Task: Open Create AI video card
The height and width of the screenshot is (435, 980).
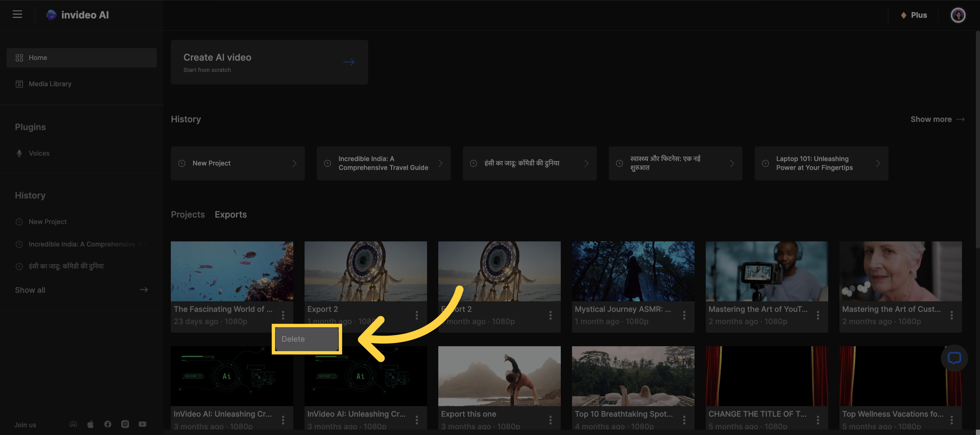Action: pos(269,62)
